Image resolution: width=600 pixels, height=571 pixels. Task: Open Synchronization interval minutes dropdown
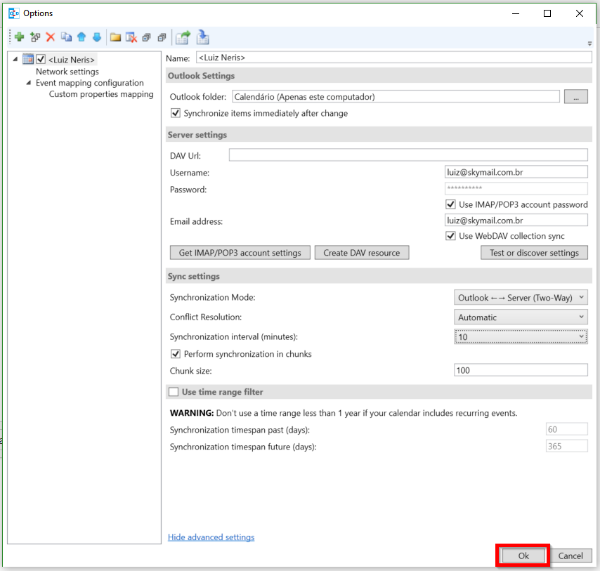click(x=520, y=336)
